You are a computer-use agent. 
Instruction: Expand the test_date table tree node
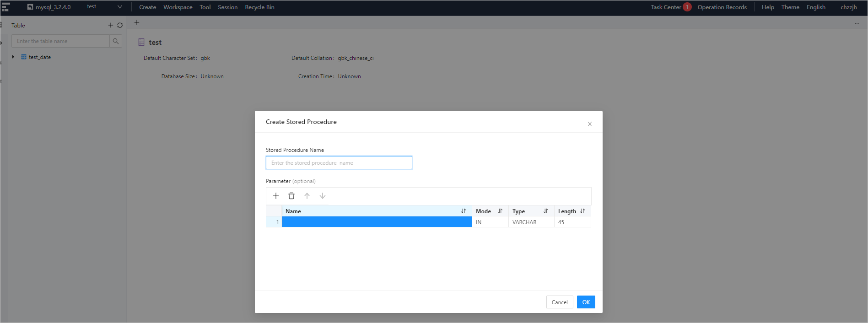13,57
